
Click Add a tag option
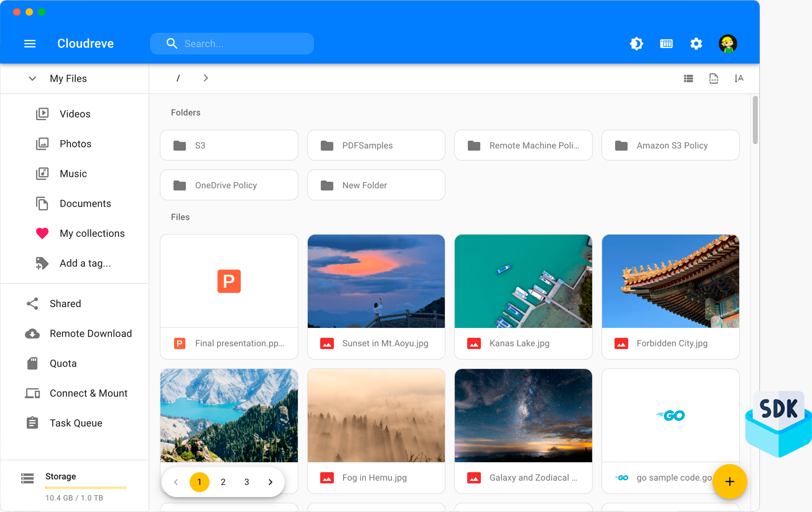click(x=74, y=263)
